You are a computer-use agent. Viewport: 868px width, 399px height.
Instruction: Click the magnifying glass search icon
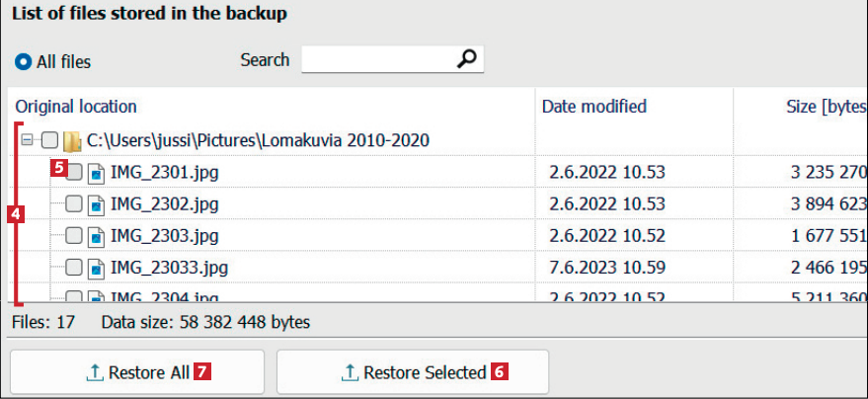468,60
